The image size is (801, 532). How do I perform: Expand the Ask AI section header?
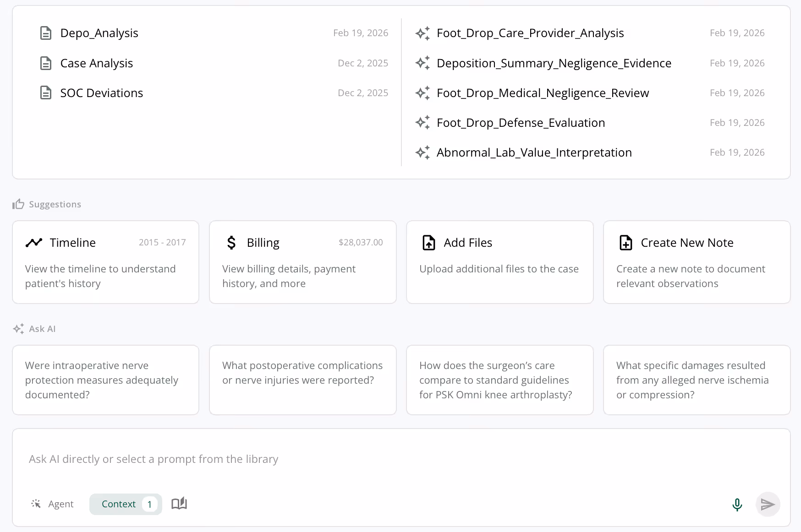[x=34, y=328]
